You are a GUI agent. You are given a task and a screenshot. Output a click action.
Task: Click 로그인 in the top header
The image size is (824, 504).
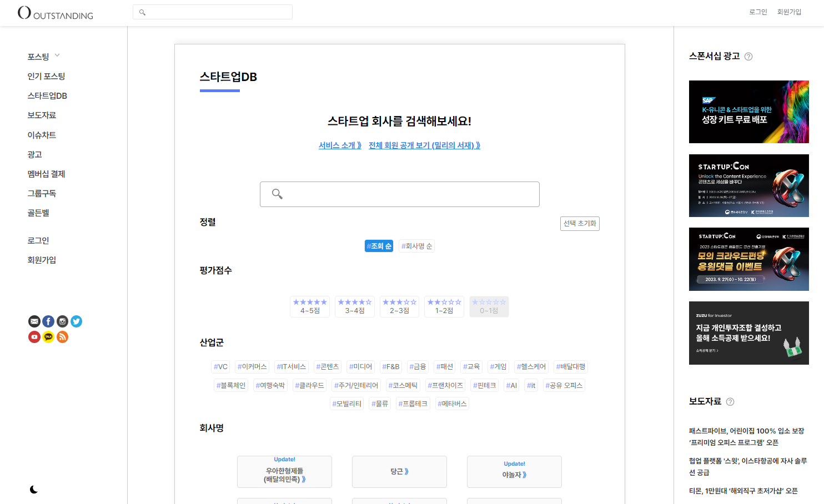tap(758, 12)
